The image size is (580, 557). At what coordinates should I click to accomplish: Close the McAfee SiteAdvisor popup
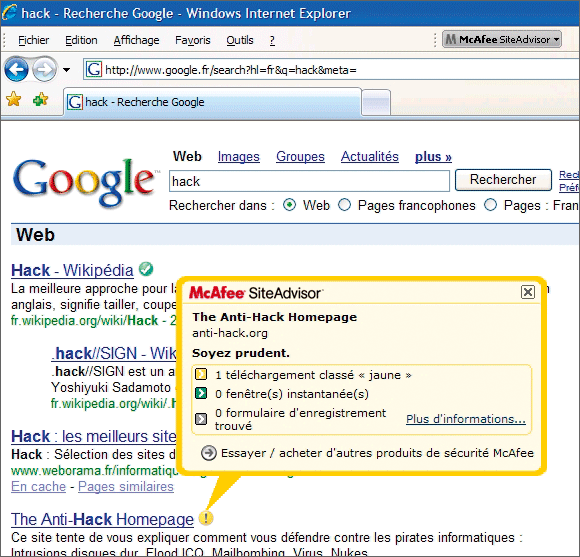pyautogui.click(x=528, y=292)
